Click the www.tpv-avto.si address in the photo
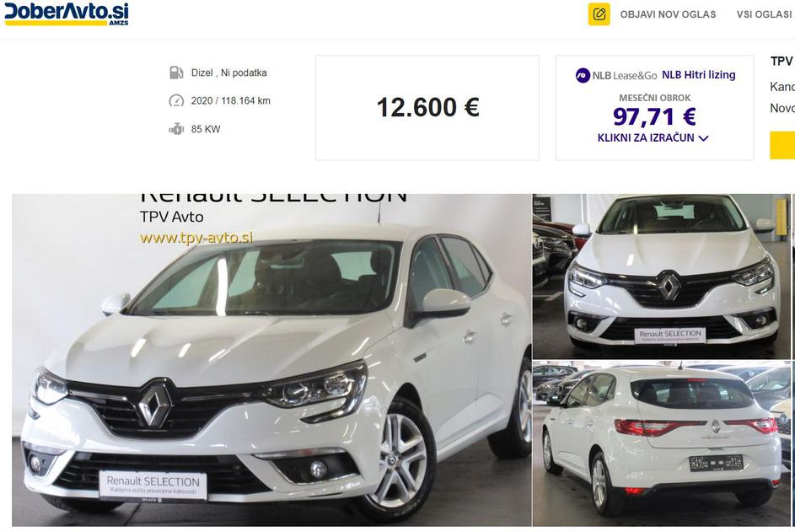795x532 pixels. [196, 238]
